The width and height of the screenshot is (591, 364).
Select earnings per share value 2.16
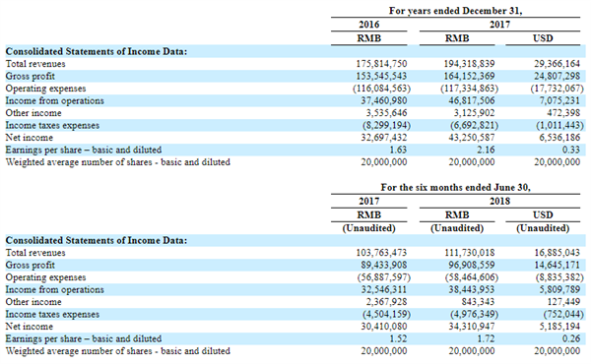[x=486, y=150]
